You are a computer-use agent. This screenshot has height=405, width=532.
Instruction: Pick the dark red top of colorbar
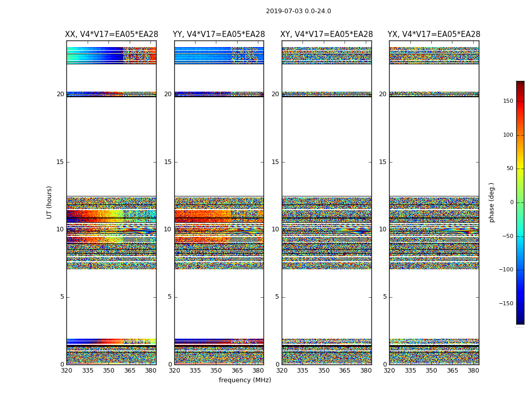tap(520, 84)
